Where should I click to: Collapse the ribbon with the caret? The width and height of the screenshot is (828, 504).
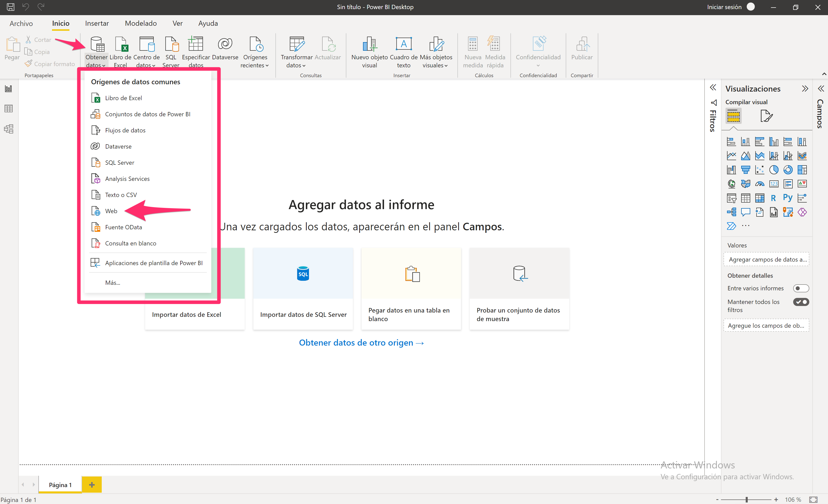824,74
